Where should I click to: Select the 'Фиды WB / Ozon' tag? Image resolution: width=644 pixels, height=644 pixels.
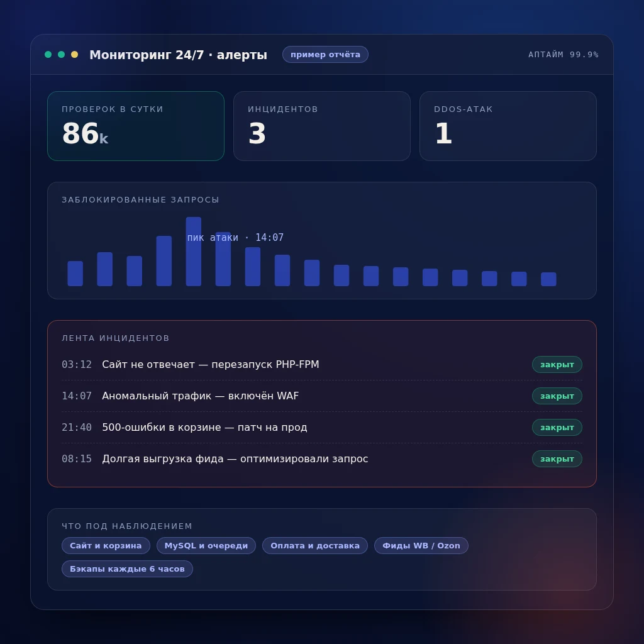click(421, 545)
